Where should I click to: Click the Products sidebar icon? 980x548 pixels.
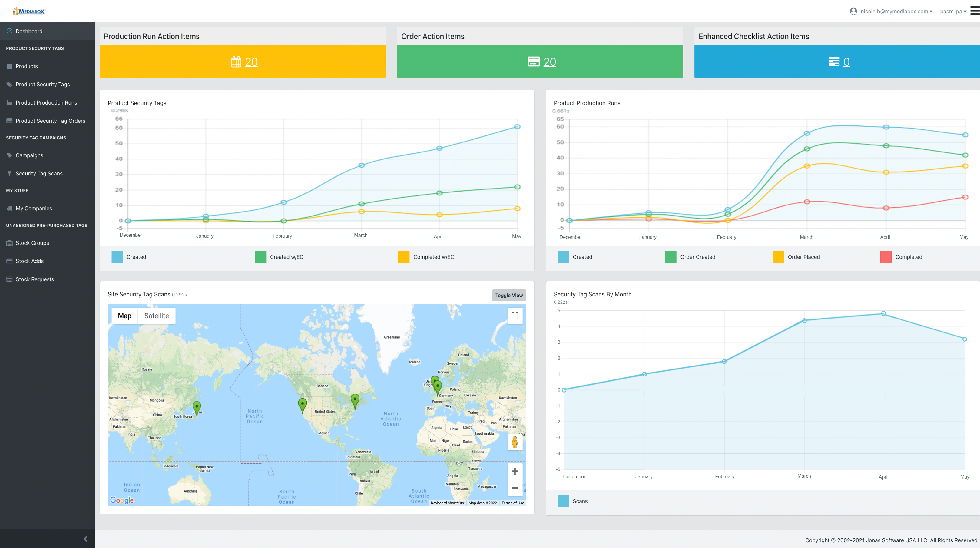pos(9,66)
